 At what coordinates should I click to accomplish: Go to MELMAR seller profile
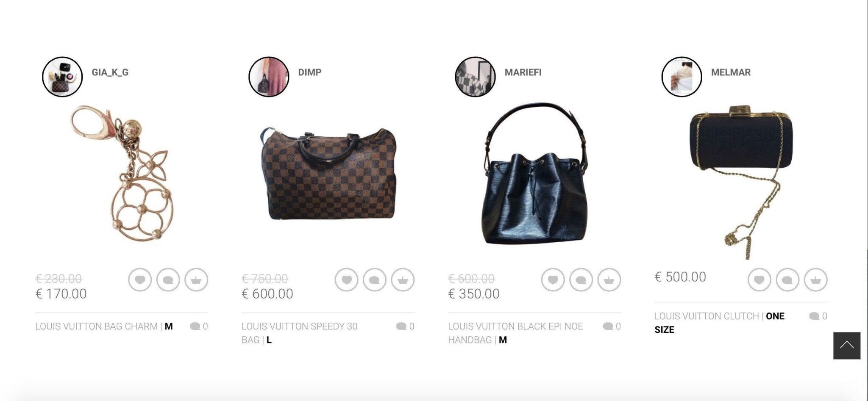731,72
